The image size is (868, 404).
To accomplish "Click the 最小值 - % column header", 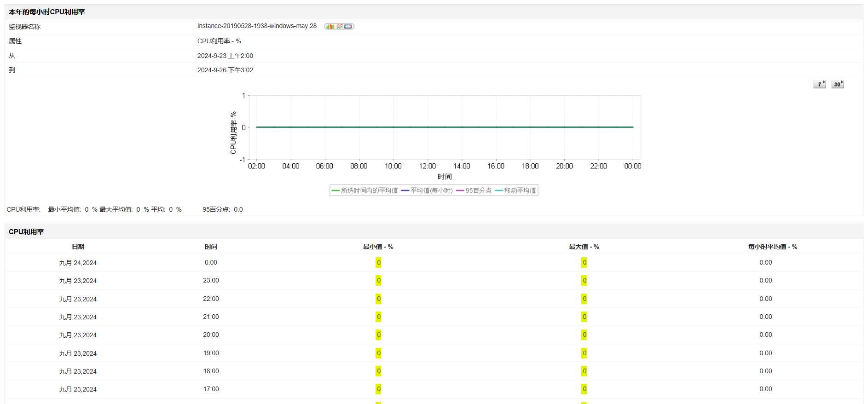I will coord(378,247).
